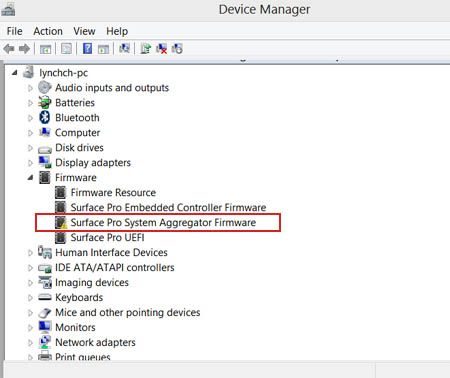This screenshot has width=450, height=378.
Task: Click the Monitors icon
Action: coord(45,327)
